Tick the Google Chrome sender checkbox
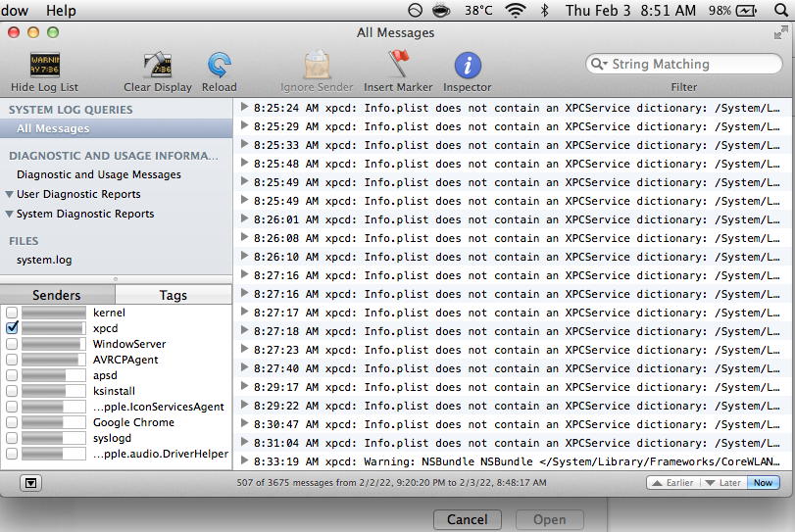This screenshot has height=532, width=795. point(12,422)
